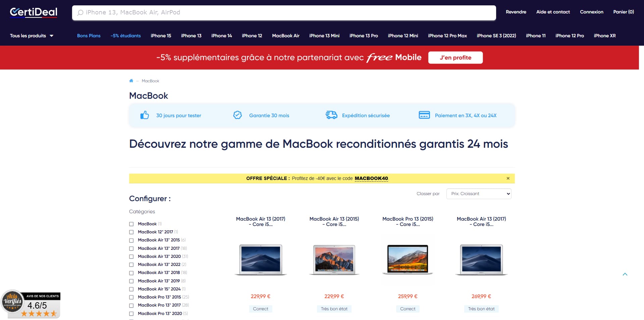Enable the MacBook 12" 2017 checkbox

(131, 232)
